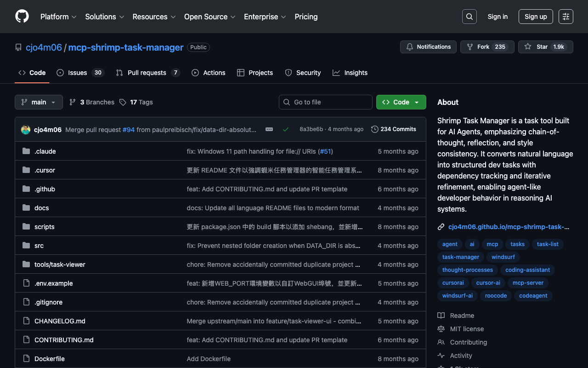Expand commit message ellipsis icon

pos(269,129)
